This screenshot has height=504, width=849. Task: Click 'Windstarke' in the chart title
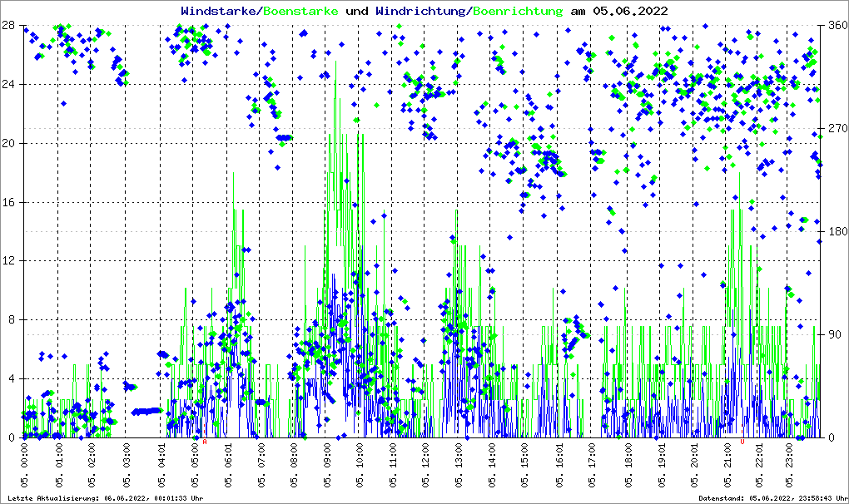[220, 11]
